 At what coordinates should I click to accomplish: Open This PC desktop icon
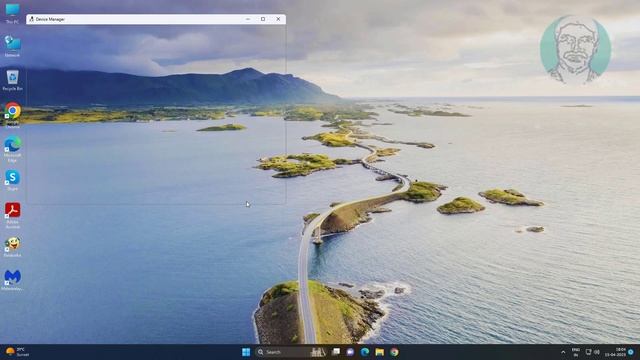point(12,13)
